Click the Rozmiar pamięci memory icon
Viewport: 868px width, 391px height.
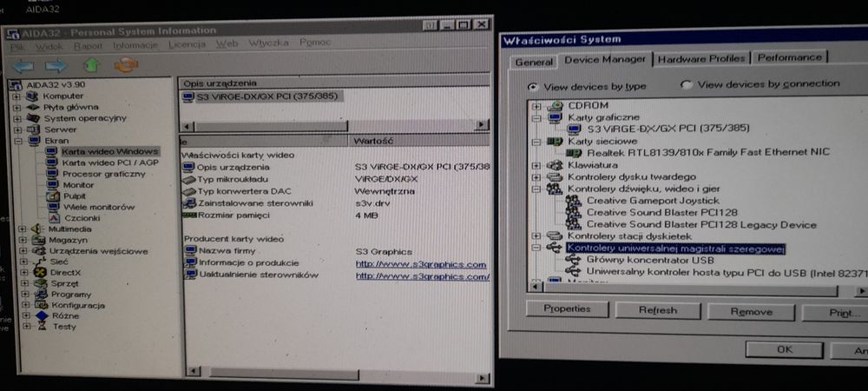click(x=189, y=215)
